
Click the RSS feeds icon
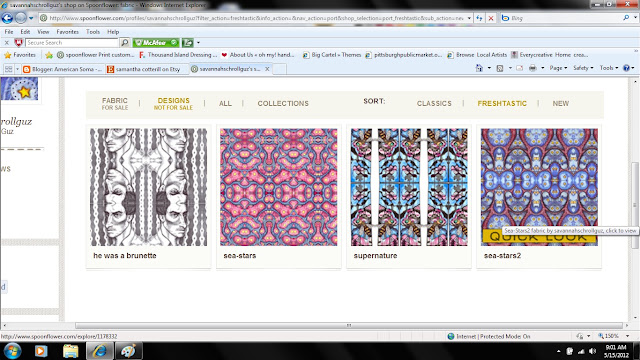point(500,68)
